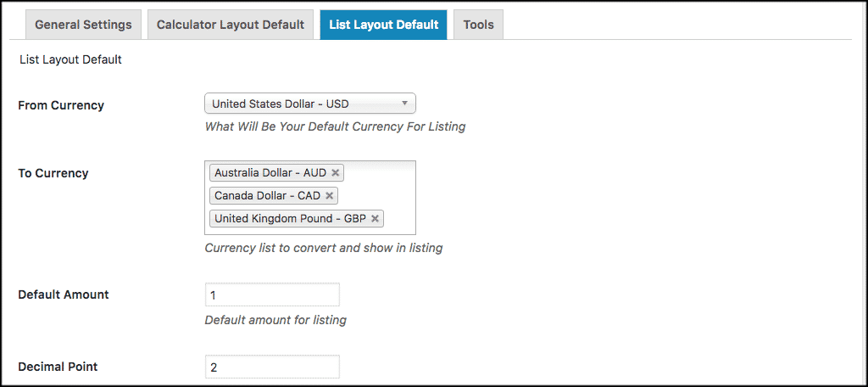Click the To Currency field label
The image size is (868, 387).
[x=53, y=173]
